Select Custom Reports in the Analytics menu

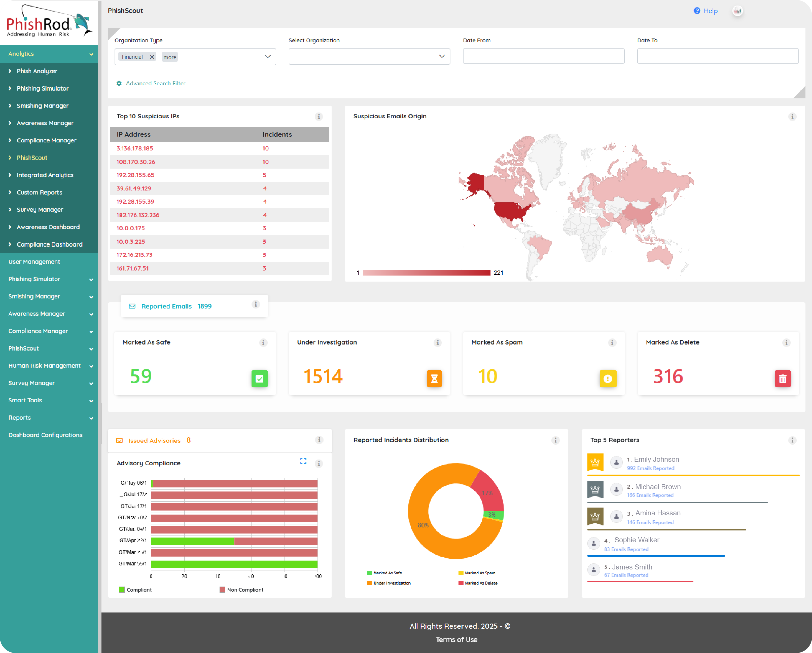point(39,192)
